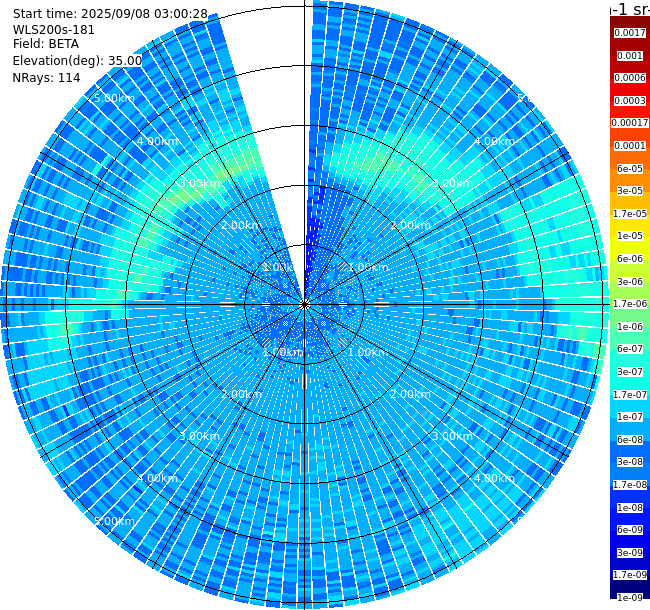The height and width of the screenshot is (610, 650).
Task: Select the '3e-09' colorbar label
Action: 630,553
